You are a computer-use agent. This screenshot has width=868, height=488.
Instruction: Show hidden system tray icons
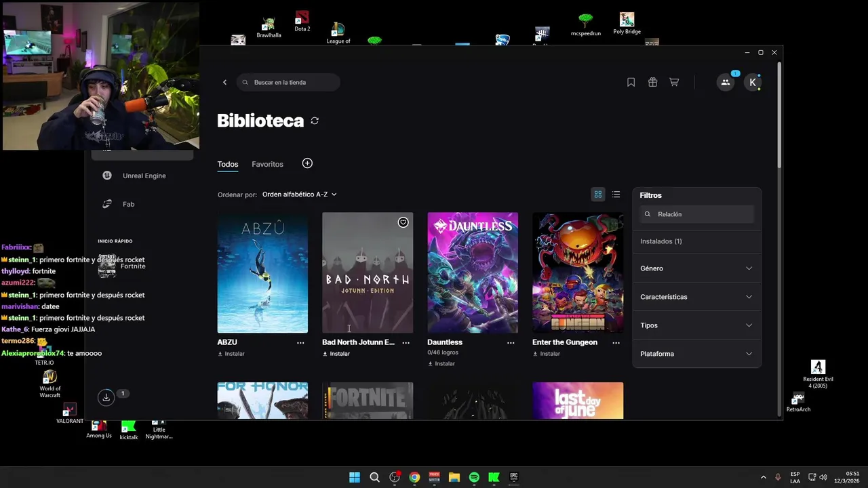[x=763, y=477]
